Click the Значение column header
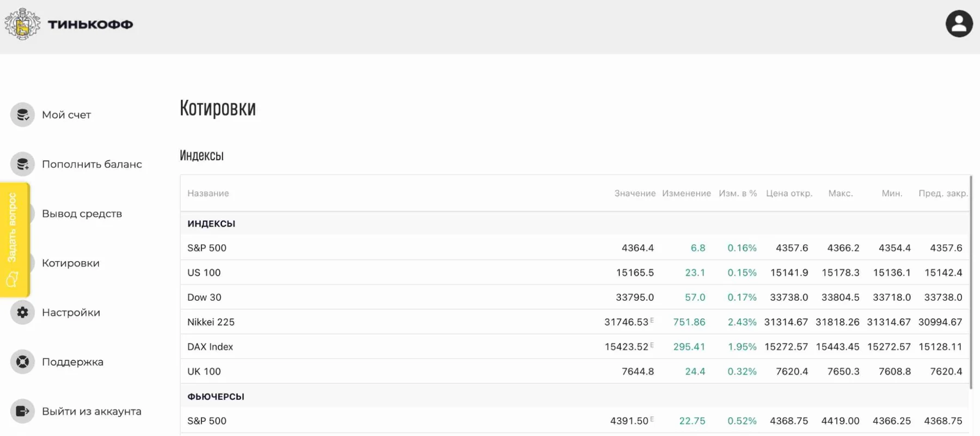This screenshot has height=436, width=980. coord(635,193)
